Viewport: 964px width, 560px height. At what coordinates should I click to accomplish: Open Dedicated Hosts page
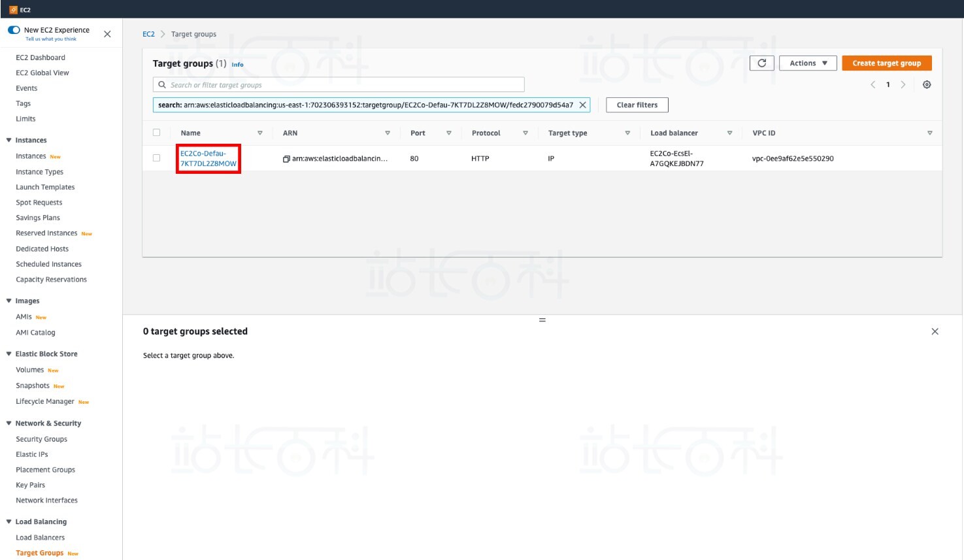click(x=42, y=249)
